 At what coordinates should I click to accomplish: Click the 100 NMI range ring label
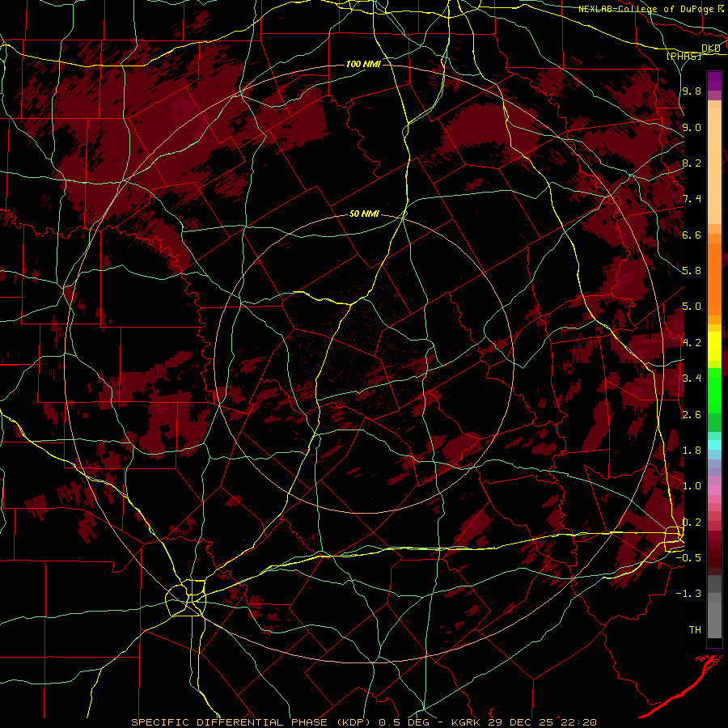(x=363, y=64)
